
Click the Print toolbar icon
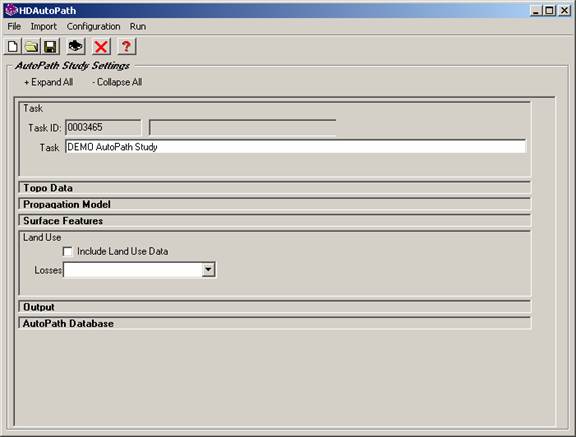pos(76,47)
